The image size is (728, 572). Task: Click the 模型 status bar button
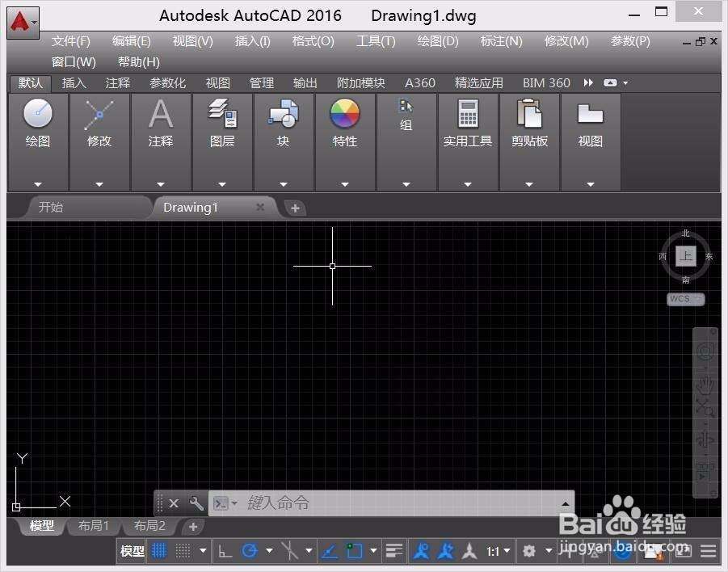point(132,551)
